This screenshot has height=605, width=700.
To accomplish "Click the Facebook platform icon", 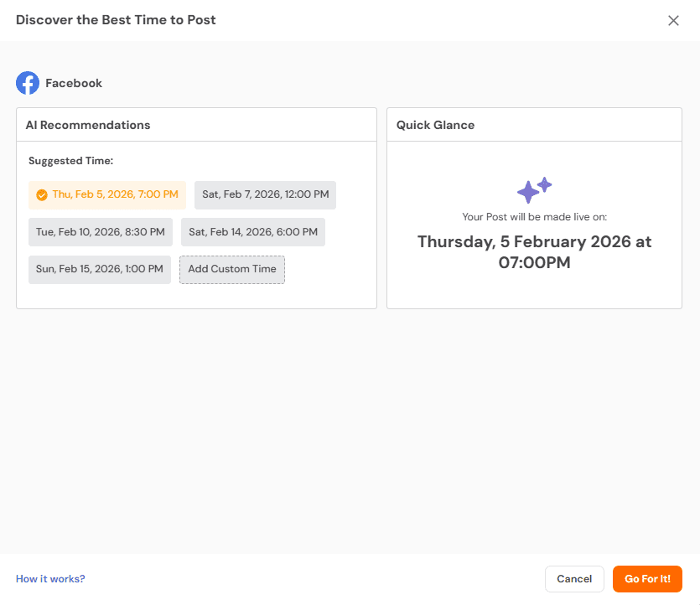I will [x=27, y=83].
